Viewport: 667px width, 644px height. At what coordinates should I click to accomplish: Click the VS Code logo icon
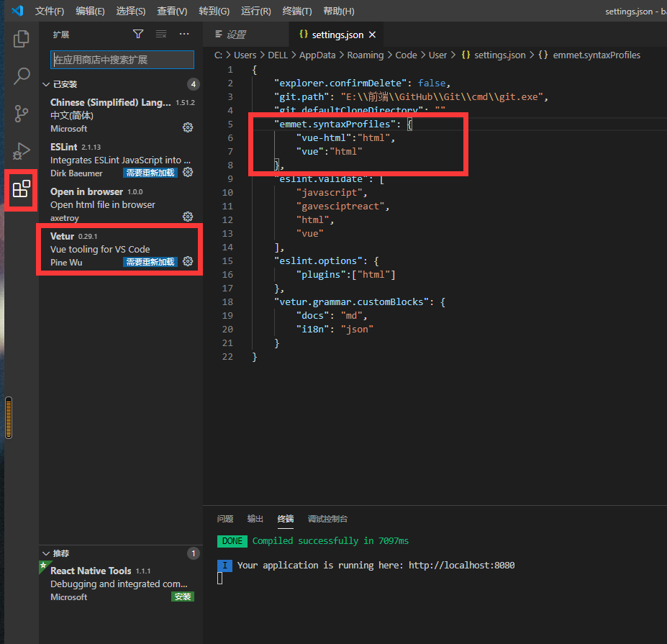click(x=17, y=11)
